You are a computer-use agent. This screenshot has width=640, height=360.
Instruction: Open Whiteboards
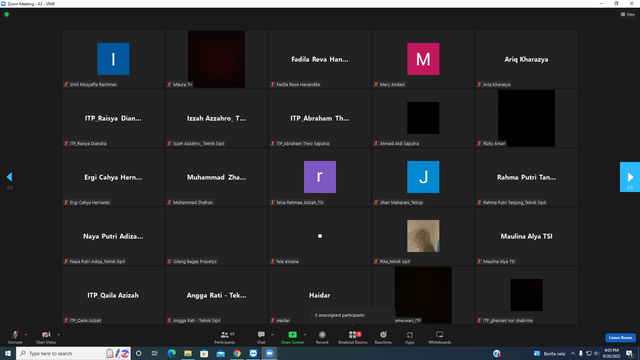(440, 337)
